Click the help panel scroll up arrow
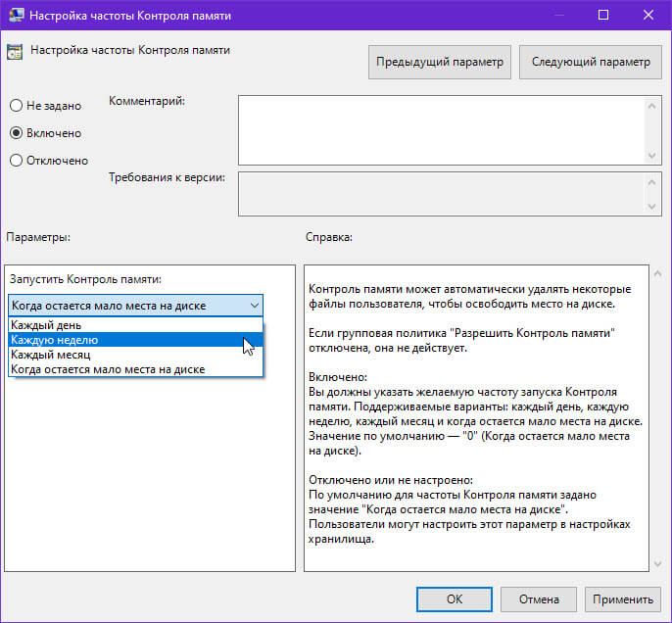The width and height of the screenshot is (672, 623). point(658,273)
